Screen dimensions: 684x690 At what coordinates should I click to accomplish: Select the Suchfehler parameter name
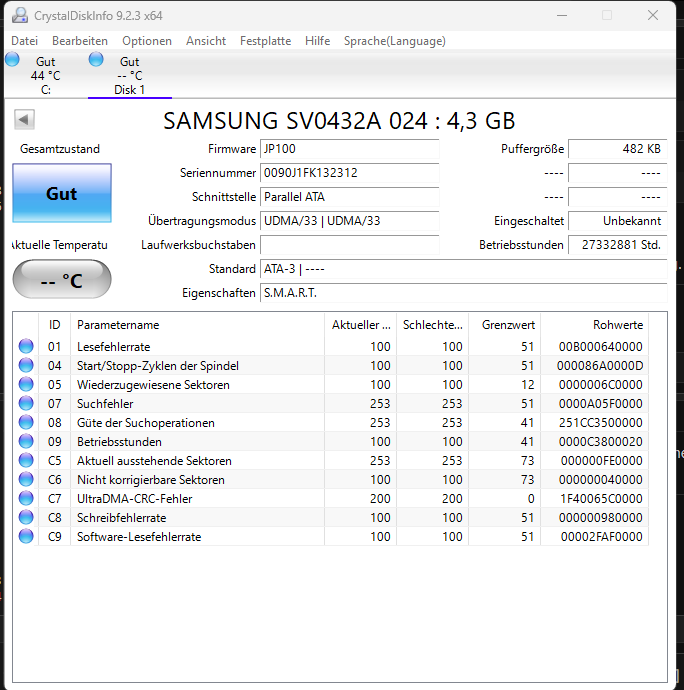pos(105,404)
